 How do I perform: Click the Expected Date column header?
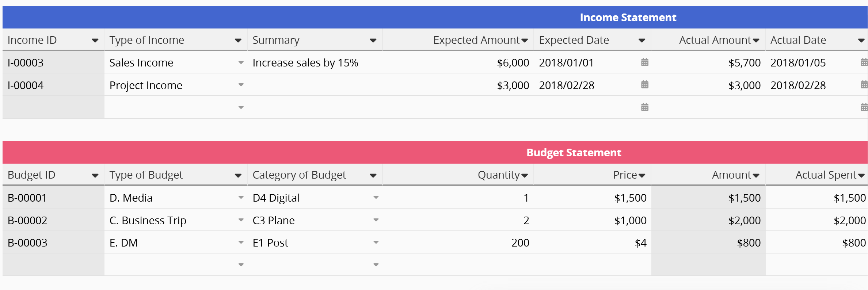click(593, 40)
